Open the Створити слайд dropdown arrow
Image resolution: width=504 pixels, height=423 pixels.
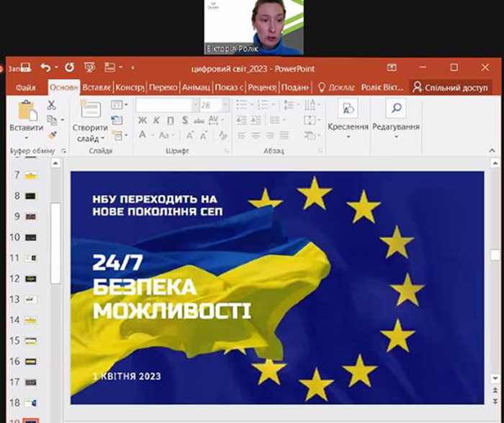pyautogui.click(x=103, y=139)
